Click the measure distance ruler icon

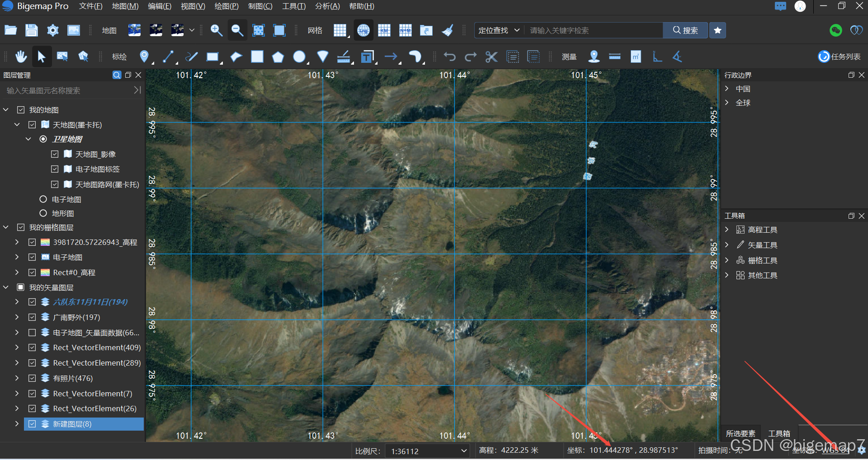615,56
